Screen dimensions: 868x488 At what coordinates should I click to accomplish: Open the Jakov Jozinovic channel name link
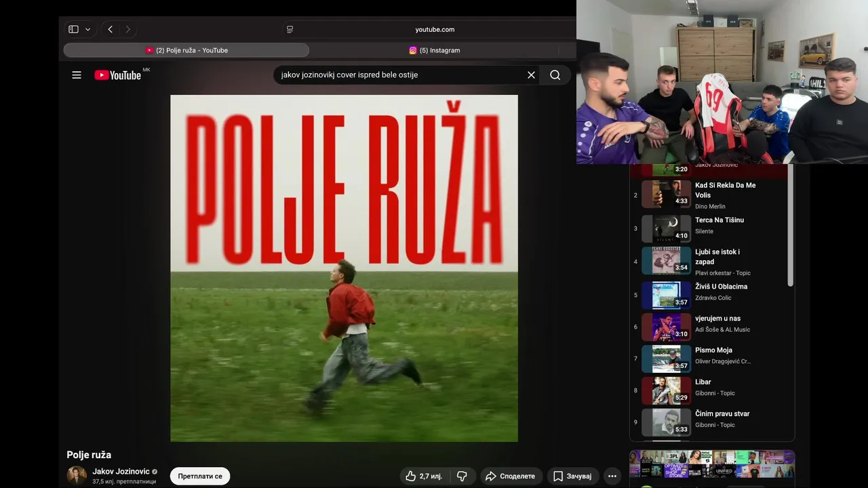pos(121,472)
